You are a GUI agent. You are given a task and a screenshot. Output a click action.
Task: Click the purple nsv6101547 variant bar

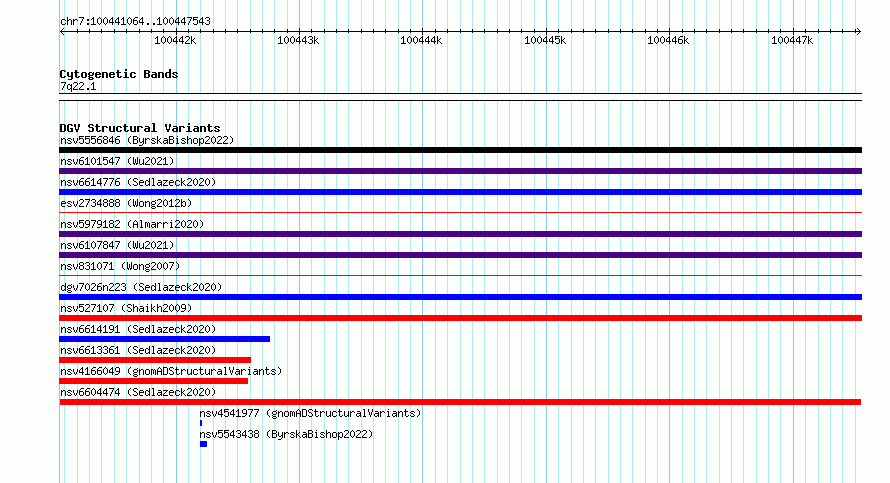(x=460, y=171)
